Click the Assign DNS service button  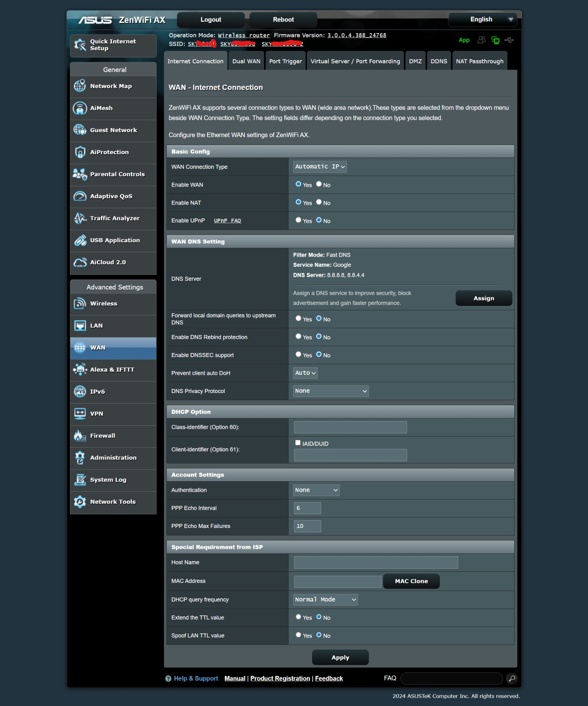(x=483, y=298)
